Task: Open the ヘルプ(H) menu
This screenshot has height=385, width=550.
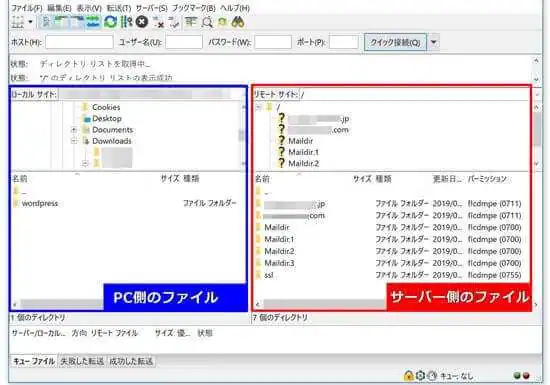Action: click(235, 8)
